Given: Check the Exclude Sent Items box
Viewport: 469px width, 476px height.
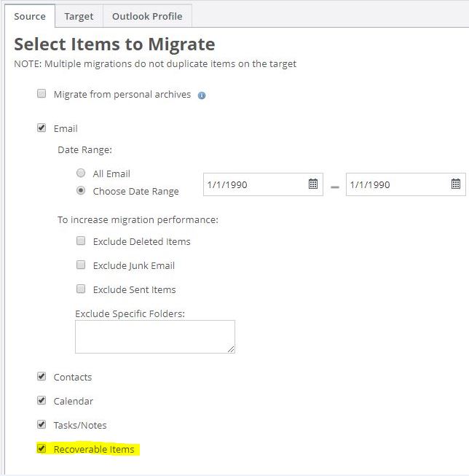Looking at the screenshot, I should (x=81, y=289).
